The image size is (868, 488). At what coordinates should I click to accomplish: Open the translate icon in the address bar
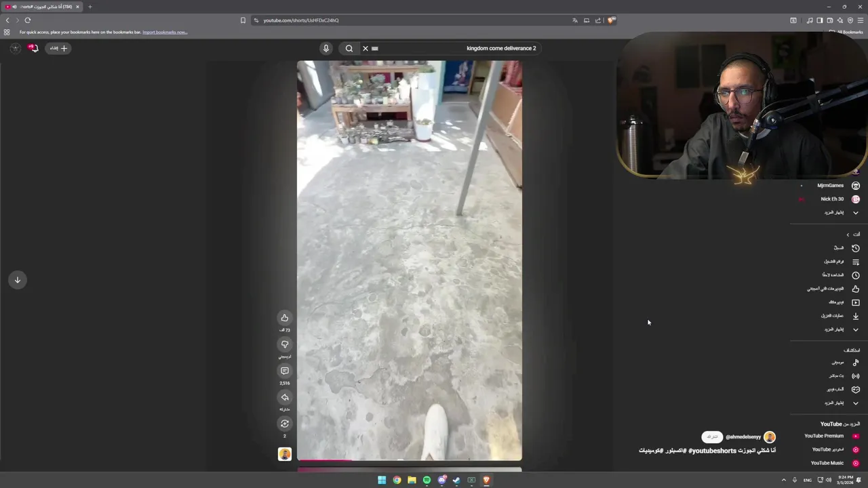(575, 20)
